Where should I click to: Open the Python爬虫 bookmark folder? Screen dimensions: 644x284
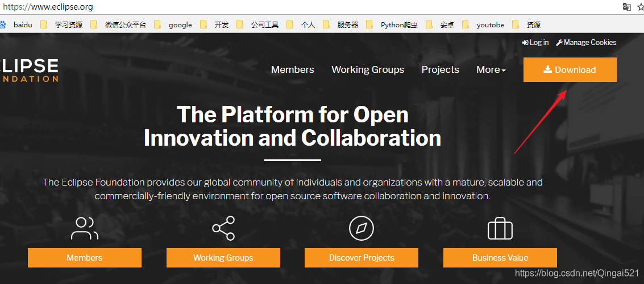click(392, 24)
